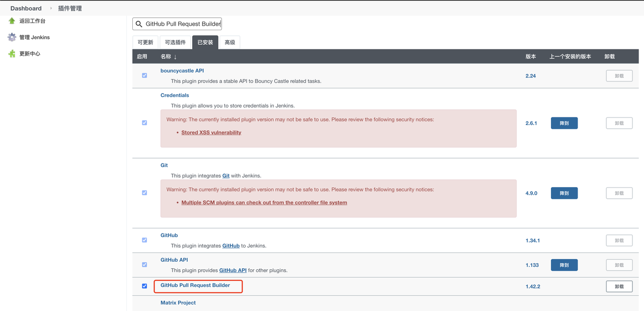Viewport: 644px width, 311px height.
Task: Click the 卸载 column header
Action: (610, 56)
